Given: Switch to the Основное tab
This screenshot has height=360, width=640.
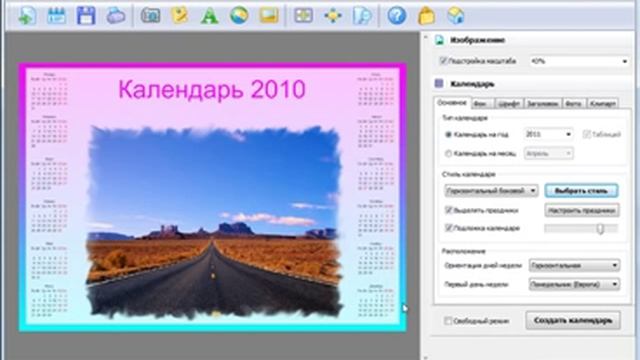Looking at the screenshot, I should point(452,103).
